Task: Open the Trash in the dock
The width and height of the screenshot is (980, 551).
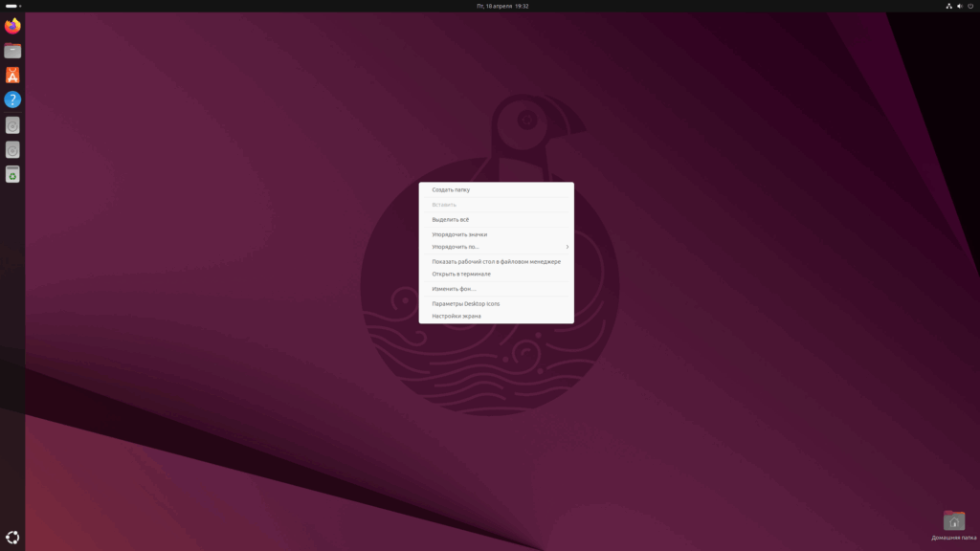Action: click(12, 174)
